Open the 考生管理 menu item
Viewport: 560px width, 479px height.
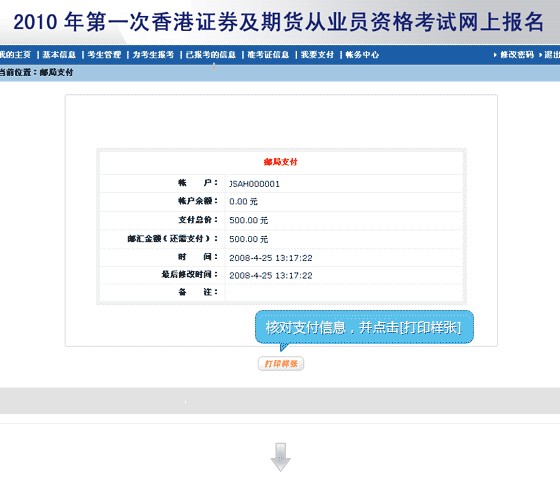click(104, 55)
